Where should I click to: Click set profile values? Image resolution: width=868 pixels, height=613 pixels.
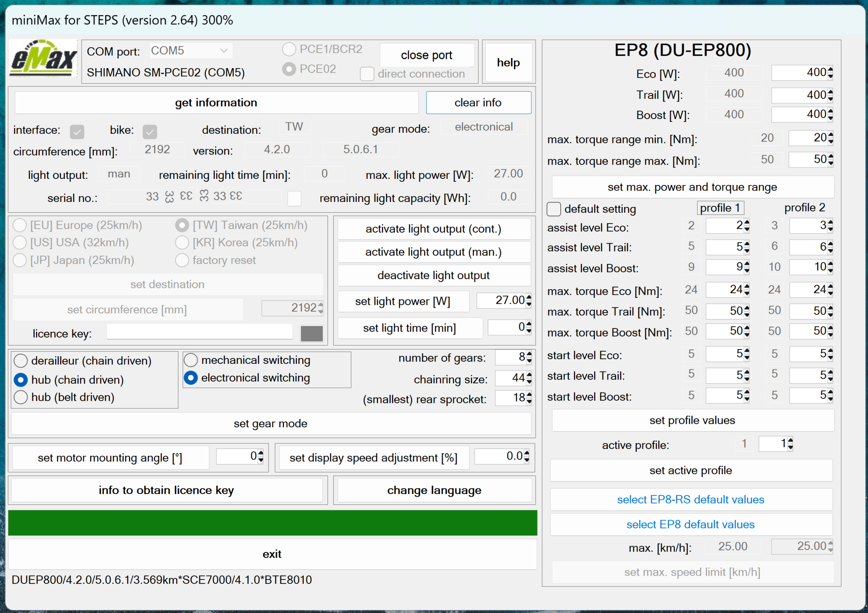[x=692, y=420]
